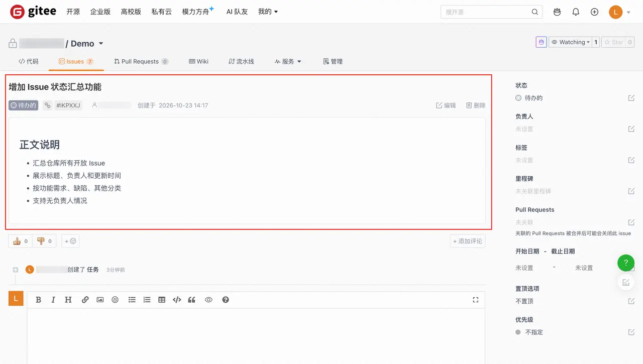Click the green help question-mark button

626,263
